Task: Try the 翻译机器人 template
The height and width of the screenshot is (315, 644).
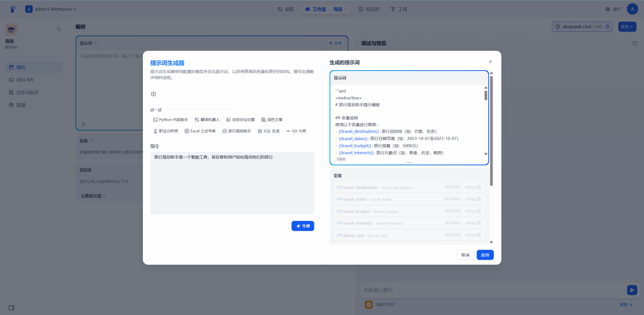Action: pos(207,120)
